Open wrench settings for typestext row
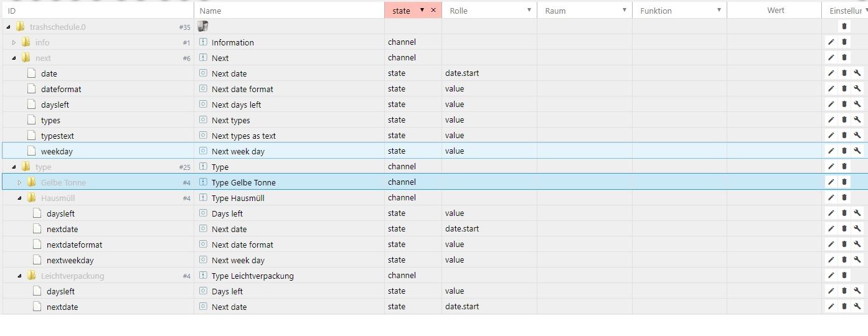Screen dimensions: 868x336 pyautogui.click(x=857, y=136)
